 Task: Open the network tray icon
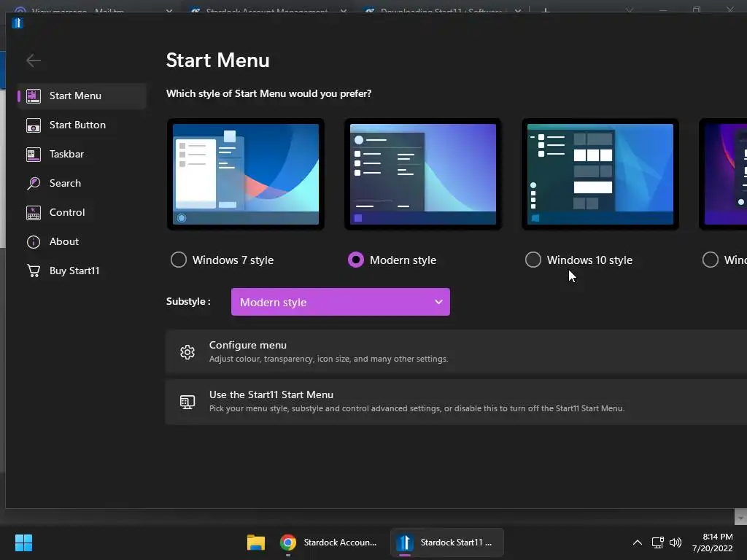tap(658, 542)
